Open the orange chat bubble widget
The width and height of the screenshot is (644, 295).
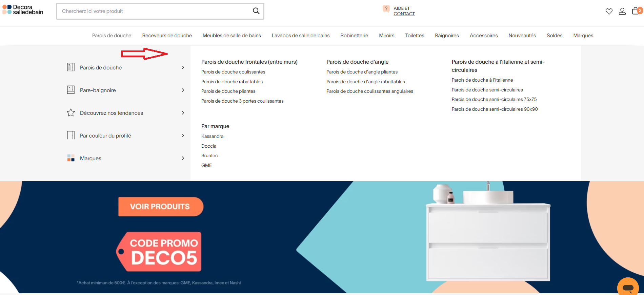tap(628, 286)
